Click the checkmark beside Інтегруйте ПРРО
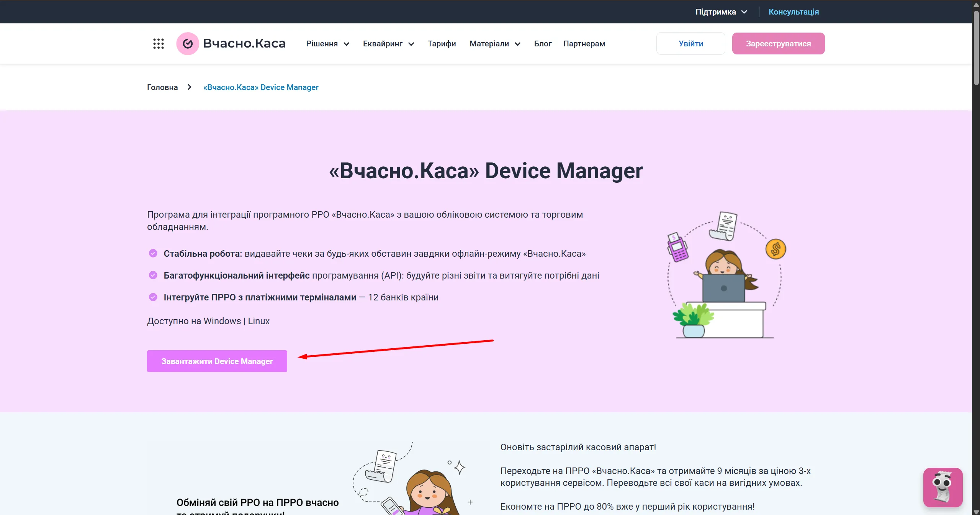980x515 pixels. click(x=153, y=297)
